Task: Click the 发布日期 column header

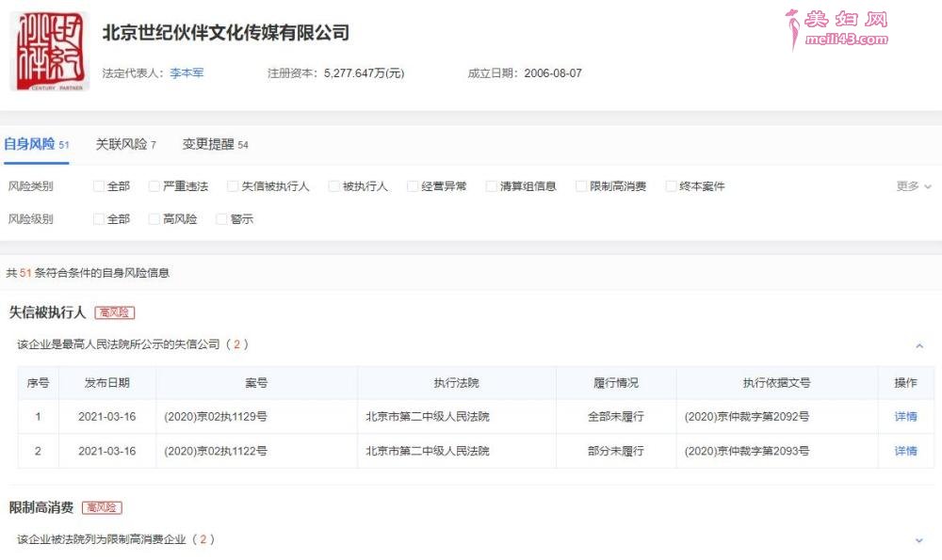Action: coord(107,383)
